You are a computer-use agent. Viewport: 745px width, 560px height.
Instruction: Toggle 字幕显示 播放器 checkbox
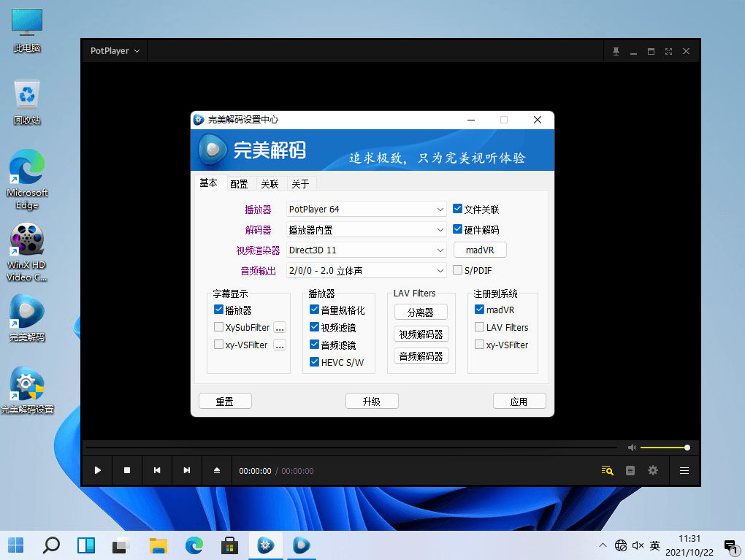[218, 310]
